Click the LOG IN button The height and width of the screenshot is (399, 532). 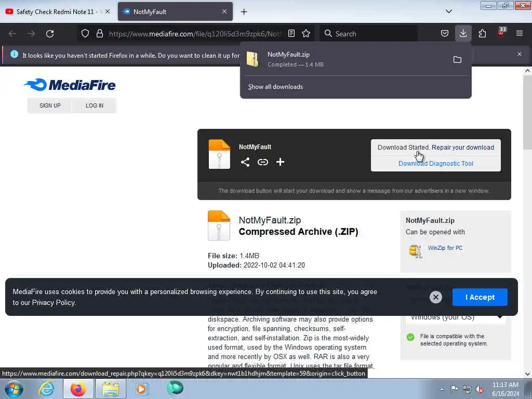coord(95,105)
